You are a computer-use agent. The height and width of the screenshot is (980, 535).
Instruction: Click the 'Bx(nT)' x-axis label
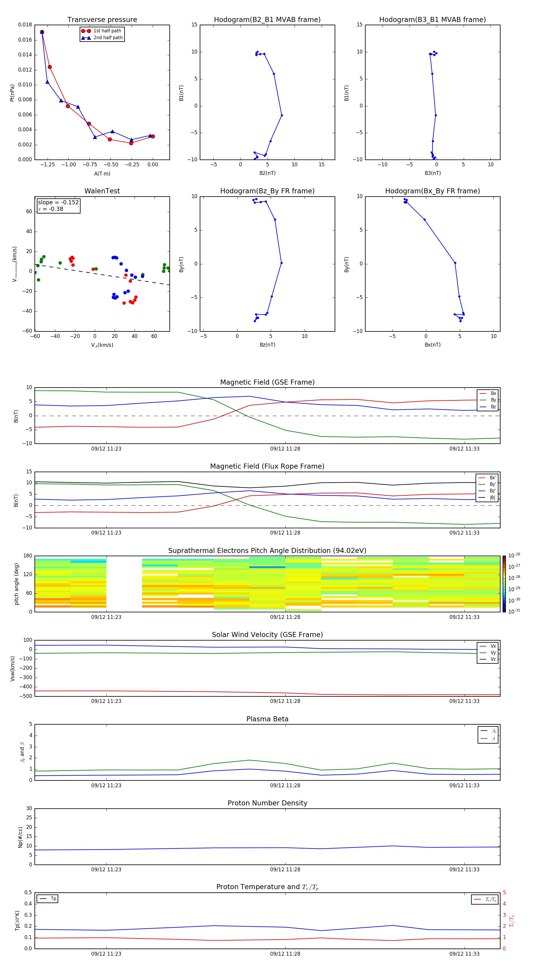coord(432,345)
